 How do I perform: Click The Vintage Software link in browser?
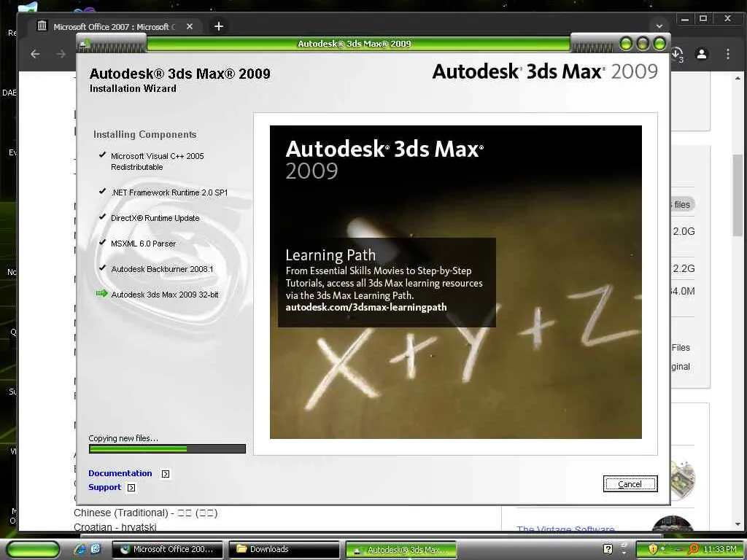tap(565, 529)
